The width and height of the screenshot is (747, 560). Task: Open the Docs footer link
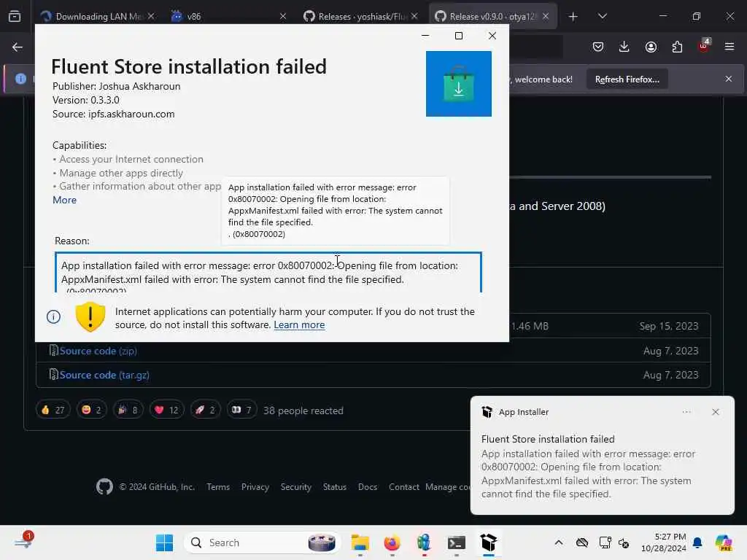368,486
